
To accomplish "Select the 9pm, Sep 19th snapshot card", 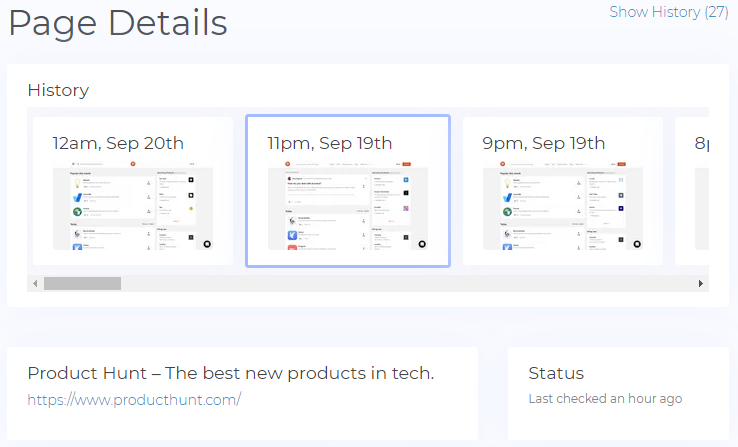I will click(562, 190).
